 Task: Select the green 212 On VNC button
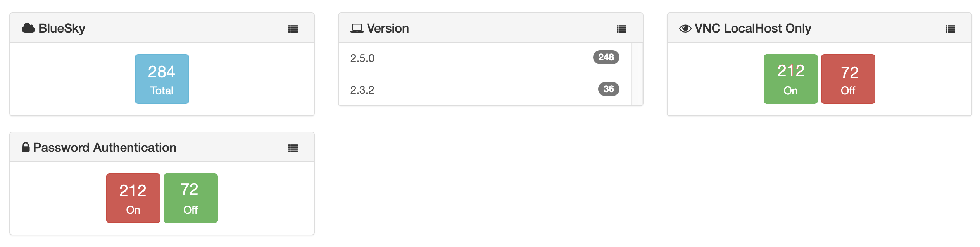[x=790, y=79]
